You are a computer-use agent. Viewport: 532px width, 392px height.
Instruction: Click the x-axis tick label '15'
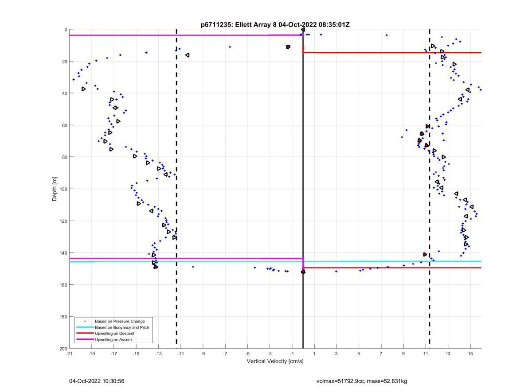point(470,353)
